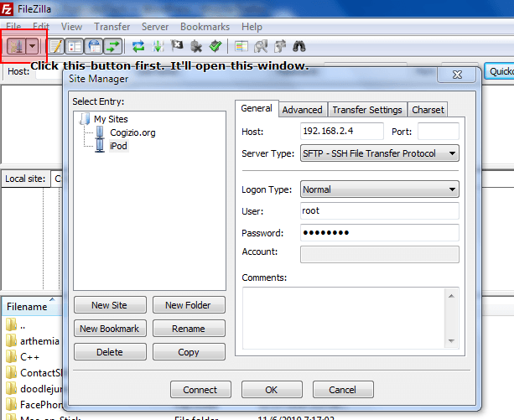The height and width of the screenshot is (420, 514).
Task: Select the FacePhone folder row
Action: 33,405
